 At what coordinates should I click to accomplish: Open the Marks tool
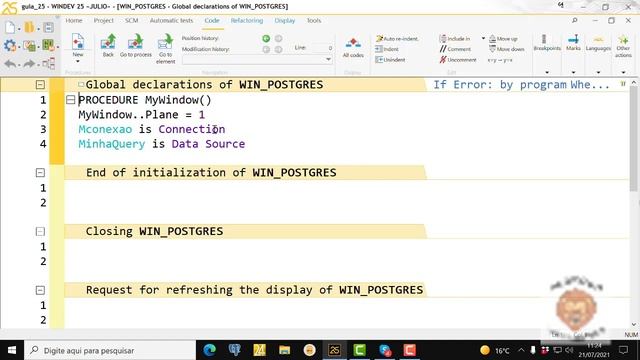click(573, 43)
